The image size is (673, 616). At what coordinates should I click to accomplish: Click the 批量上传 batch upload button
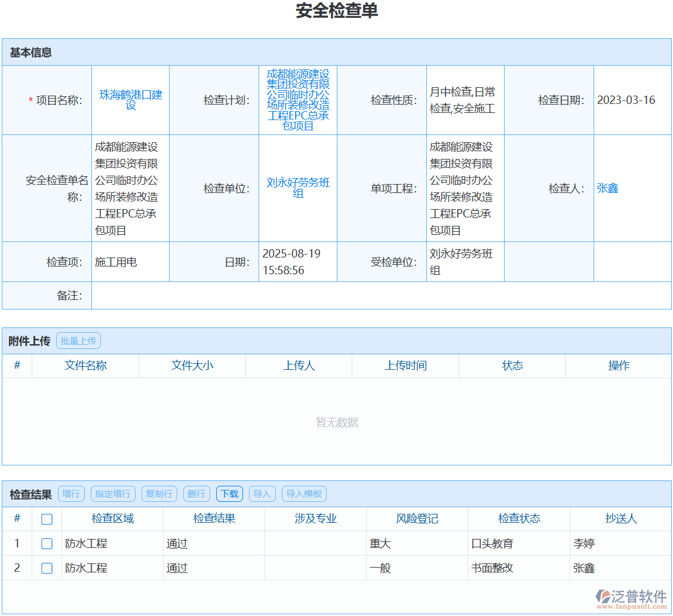pyautogui.click(x=78, y=340)
